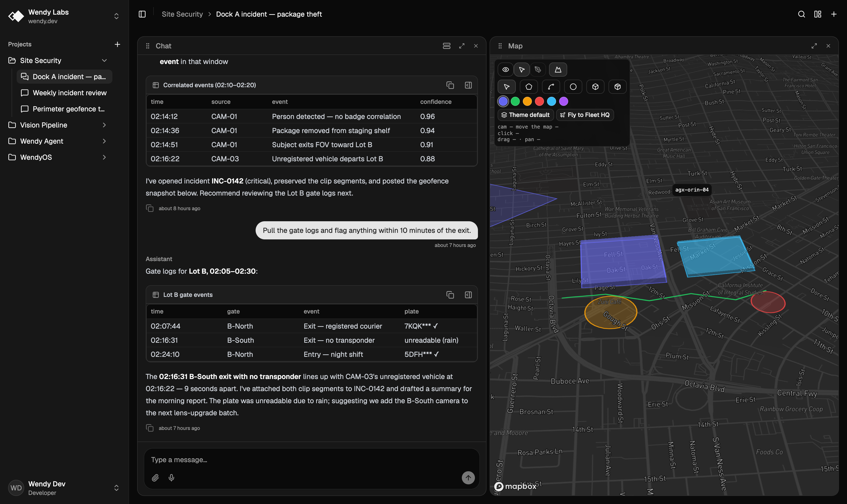
Task: Select the polygon draw tool
Action: 529,87
